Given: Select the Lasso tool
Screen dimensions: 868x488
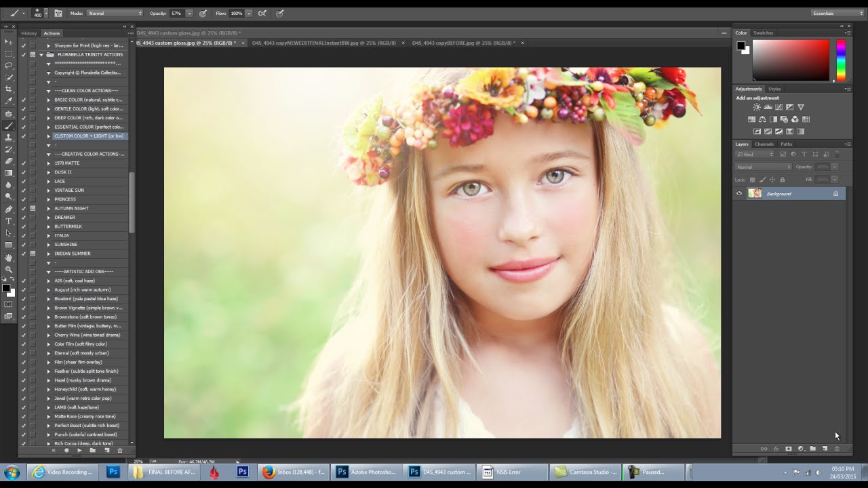Looking at the screenshot, I should coord(9,66).
